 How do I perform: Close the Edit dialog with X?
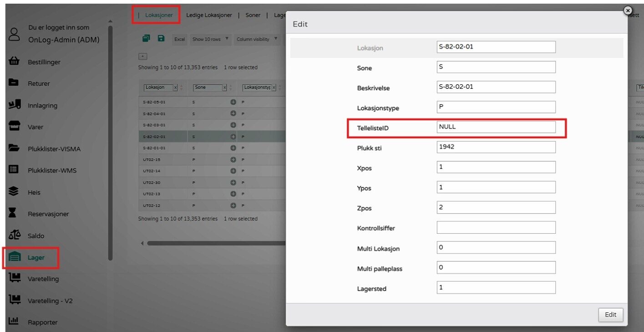pos(628,10)
